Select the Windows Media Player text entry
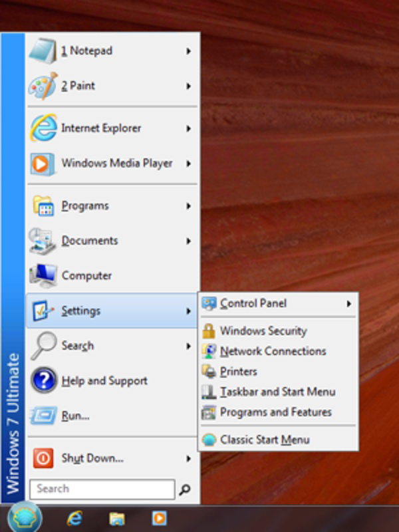This screenshot has width=399, height=532. pyautogui.click(x=117, y=164)
